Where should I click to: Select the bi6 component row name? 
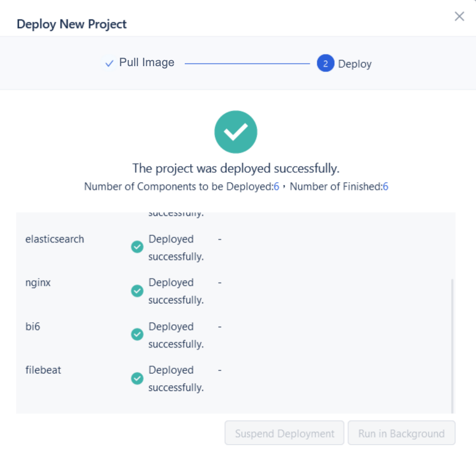click(x=33, y=326)
